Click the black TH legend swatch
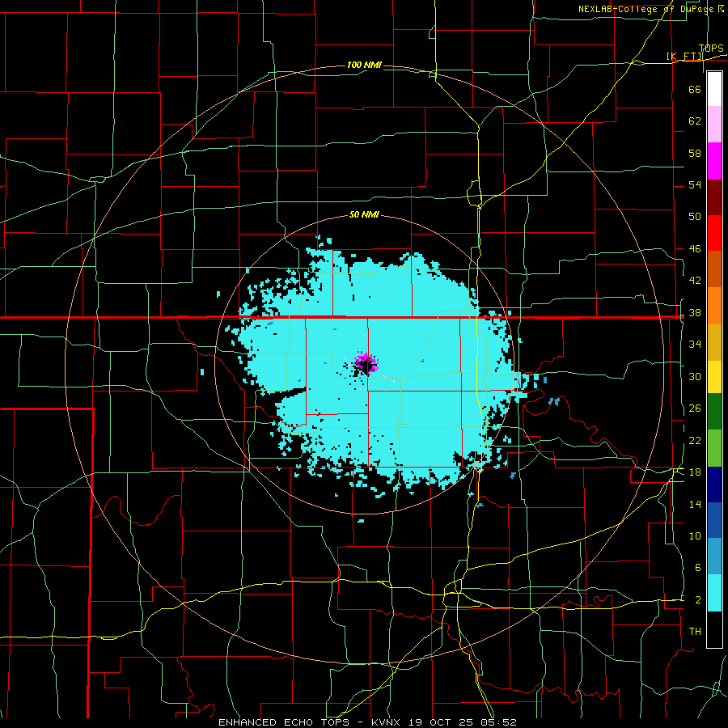The width and height of the screenshot is (728, 728). pyautogui.click(x=714, y=629)
